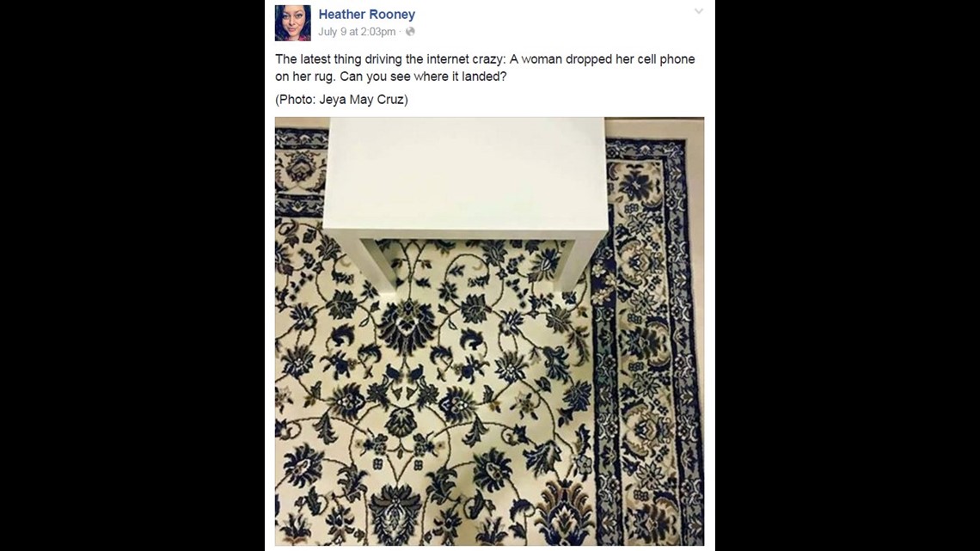Visit the Heather Rooney name link
Viewport: 980px width, 551px height.
click(x=367, y=14)
